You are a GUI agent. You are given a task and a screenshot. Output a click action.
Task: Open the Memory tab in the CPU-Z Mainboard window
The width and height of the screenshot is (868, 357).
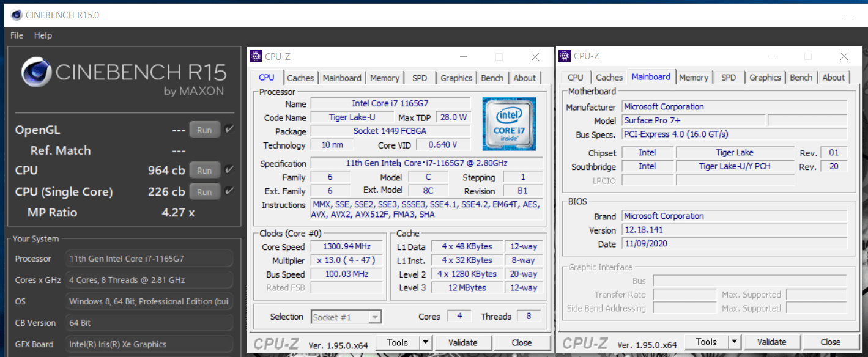pyautogui.click(x=694, y=78)
